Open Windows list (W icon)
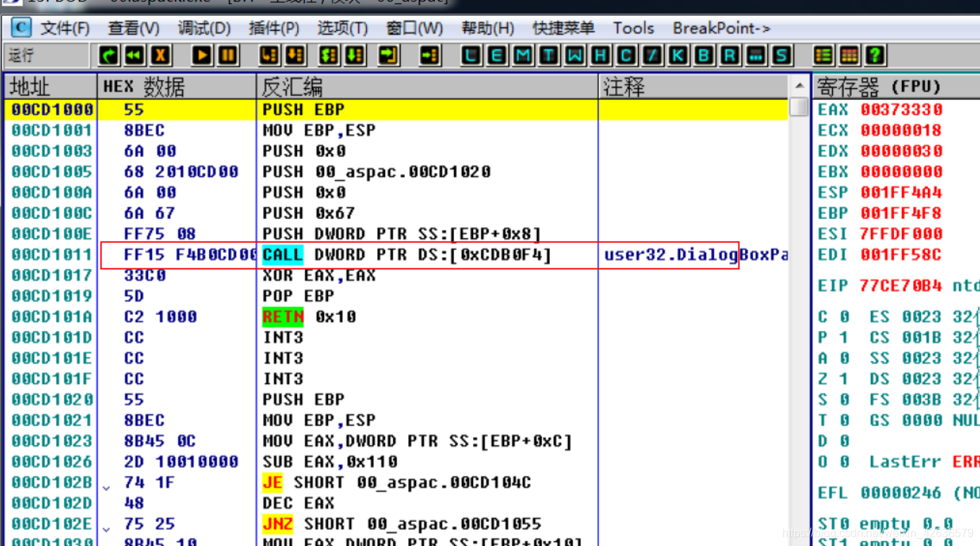Viewport: 980px width, 546px height. [x=575, y=55]
